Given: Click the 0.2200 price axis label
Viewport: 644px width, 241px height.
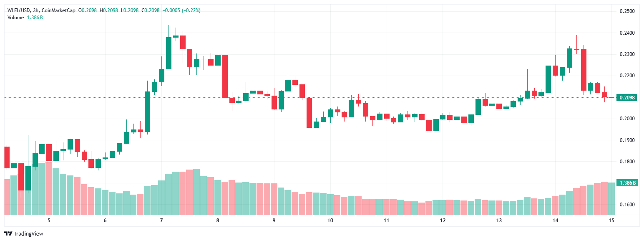Looking at the screenshot, I should (x=627, y=76).
